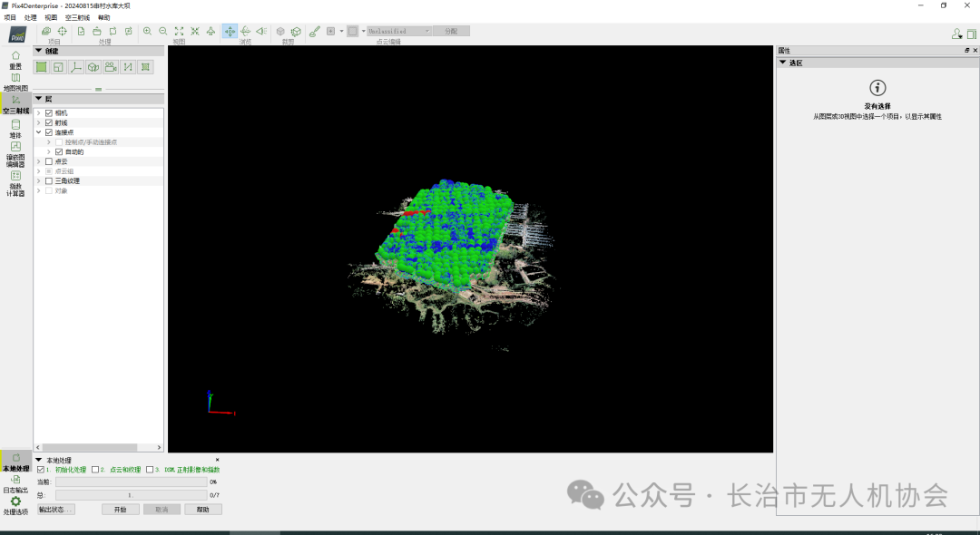Image resolution: width=980 pixels, height=535 pixels.
Task: Click the top view airplane icon
Action: coord(211,31)
